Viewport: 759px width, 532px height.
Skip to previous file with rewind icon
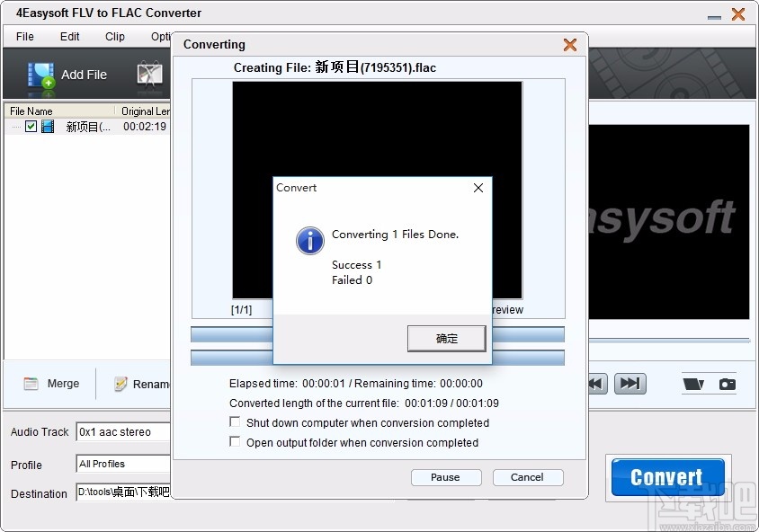point(595,383)
